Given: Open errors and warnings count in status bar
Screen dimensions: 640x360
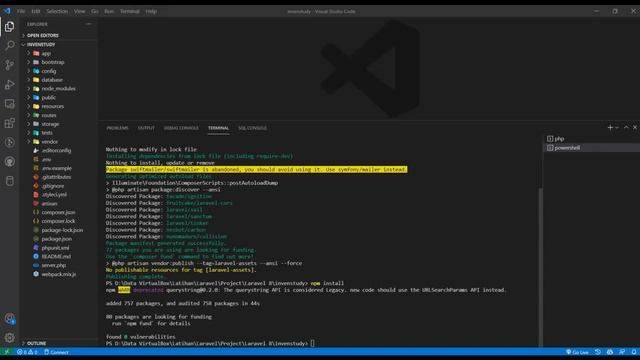Looking at the screenshot, I should click(27, 352).
